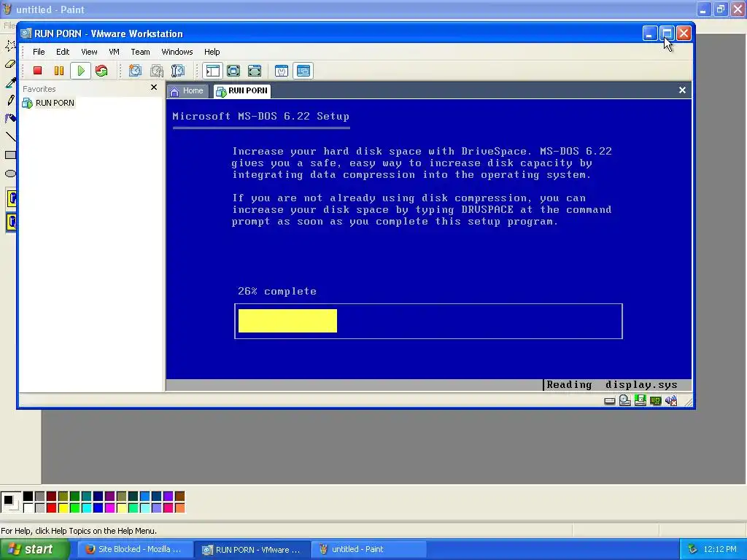Click the floppy drive status icon
747x560 pixels.
click(640, 400)
